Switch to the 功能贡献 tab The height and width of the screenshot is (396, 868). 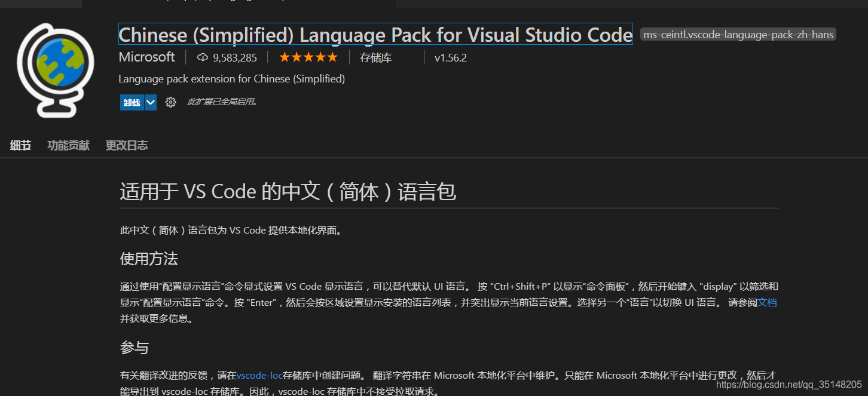coord(69,145)
